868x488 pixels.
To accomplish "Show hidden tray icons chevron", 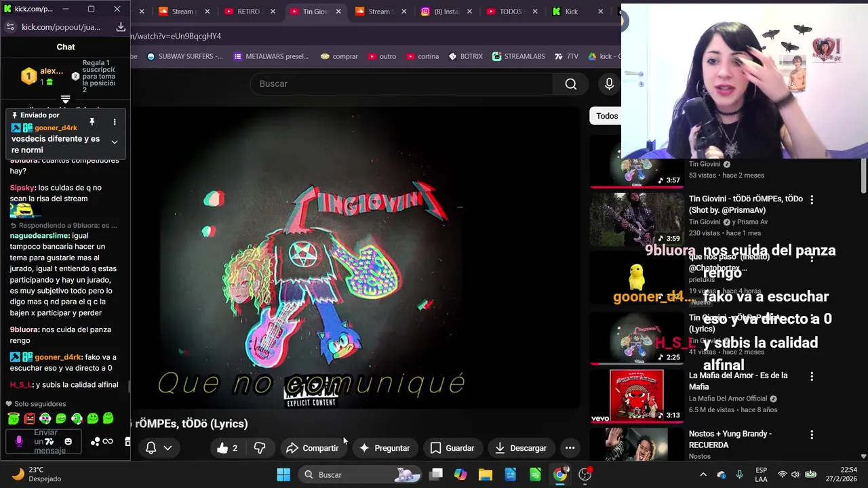I will coord(703,474).
